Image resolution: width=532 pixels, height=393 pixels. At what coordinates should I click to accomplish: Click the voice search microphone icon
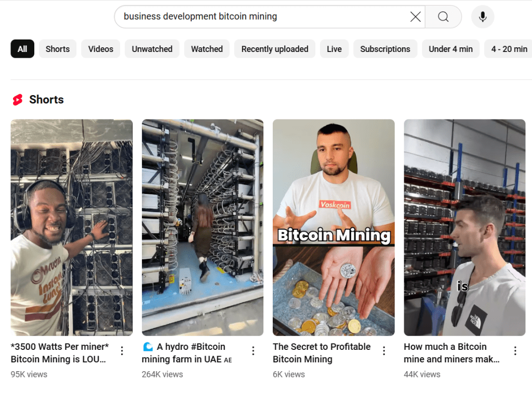click(x=482, y=17)
